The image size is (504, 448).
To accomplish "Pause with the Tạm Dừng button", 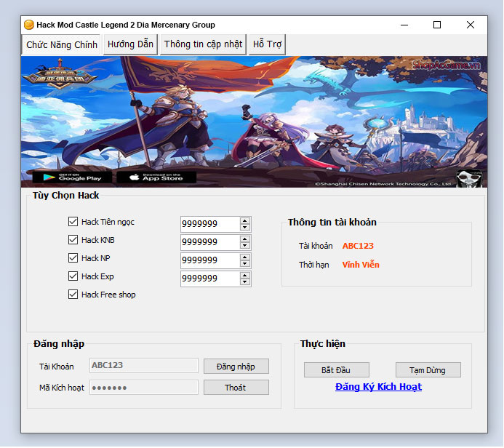I will (x=428, y=370).
